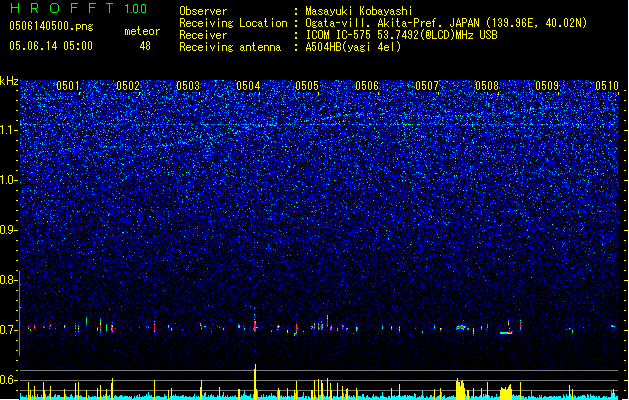Select the date stamp 05.06.14 05:00

(x=51, y=46)
